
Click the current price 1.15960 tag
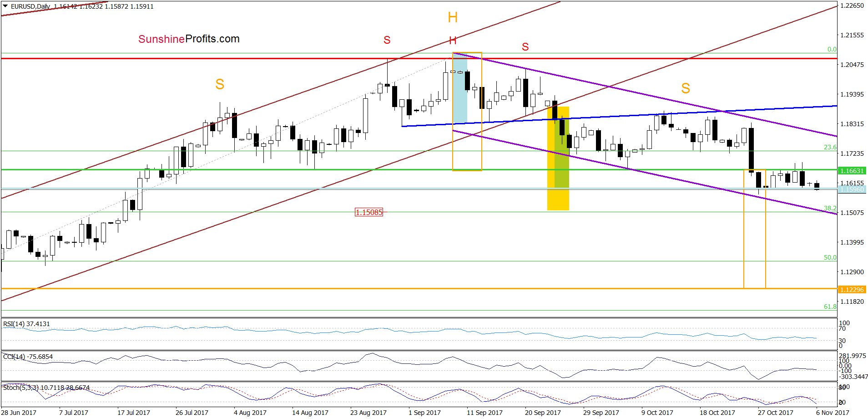pyautogui.click(x=852, y=189)
